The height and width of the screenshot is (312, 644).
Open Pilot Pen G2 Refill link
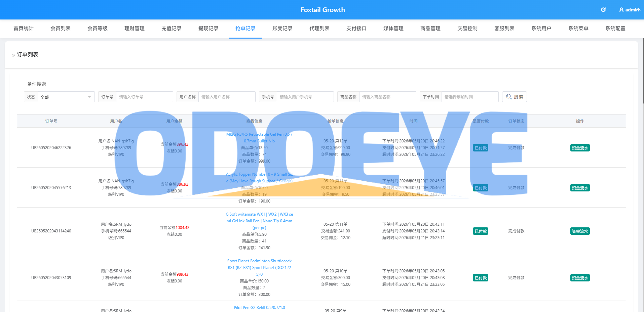coord(259,308)
